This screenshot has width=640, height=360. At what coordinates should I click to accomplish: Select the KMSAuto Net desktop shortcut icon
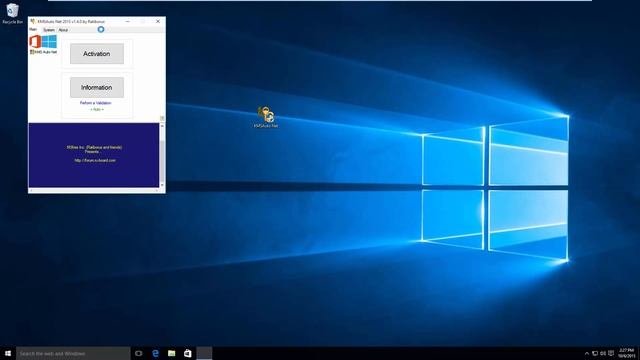coord(266,117)
